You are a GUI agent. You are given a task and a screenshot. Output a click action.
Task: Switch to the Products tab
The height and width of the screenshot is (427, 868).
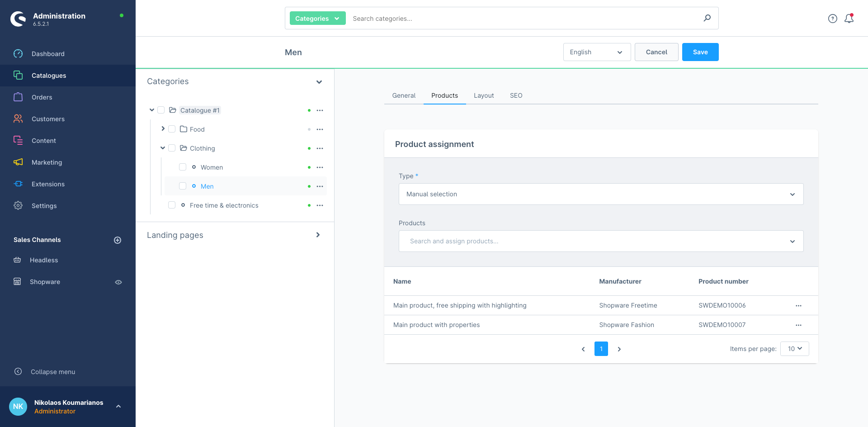pyautogui.click(x=444, y=95)
